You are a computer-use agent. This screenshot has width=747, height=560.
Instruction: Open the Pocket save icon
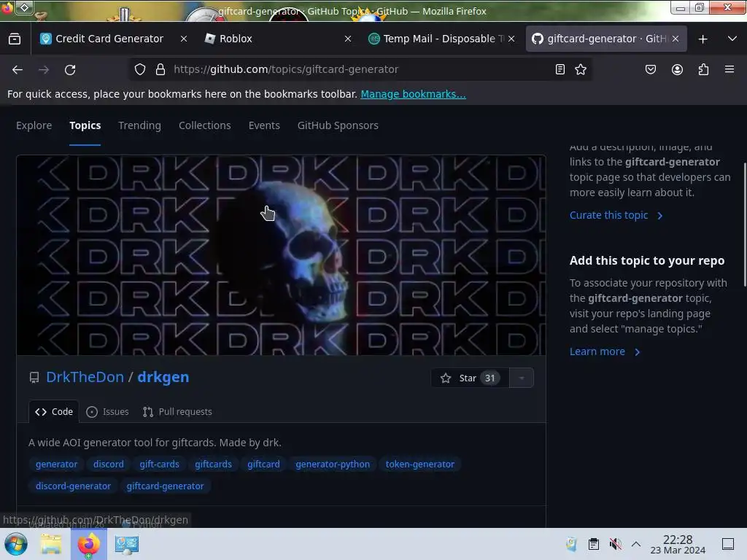(651, 69)
